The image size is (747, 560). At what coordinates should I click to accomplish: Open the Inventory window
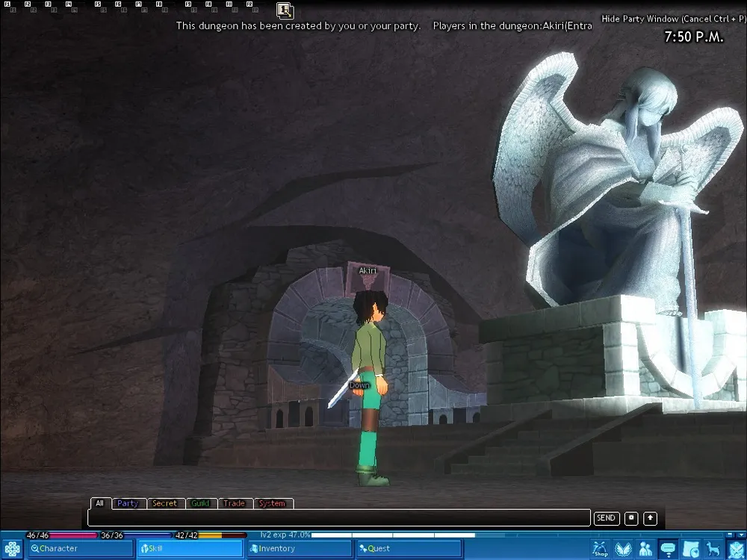coord(299,549)
